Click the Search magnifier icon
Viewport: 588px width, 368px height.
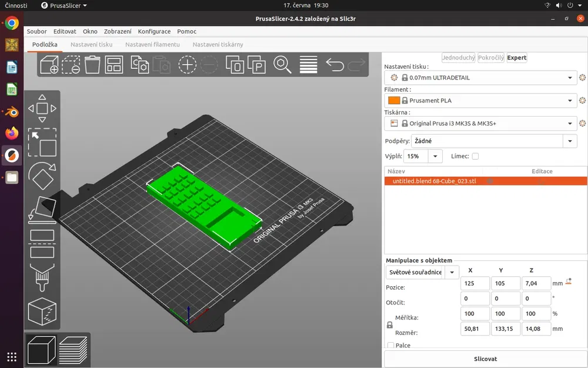tap(282, 65)
